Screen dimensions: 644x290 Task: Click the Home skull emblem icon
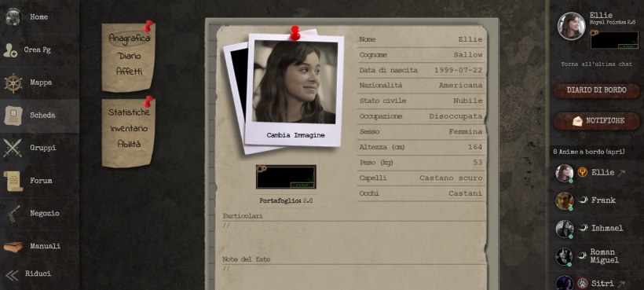13,17
